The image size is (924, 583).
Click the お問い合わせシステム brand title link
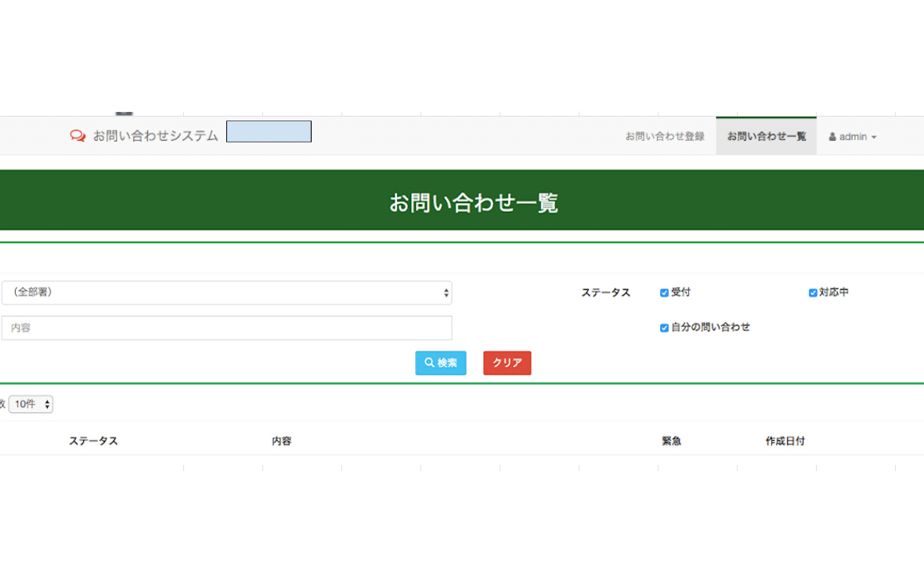156,136
